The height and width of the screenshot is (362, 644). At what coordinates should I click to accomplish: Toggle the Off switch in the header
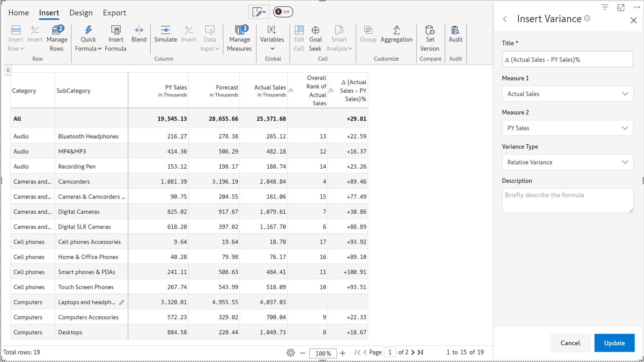tap(283, 12)
